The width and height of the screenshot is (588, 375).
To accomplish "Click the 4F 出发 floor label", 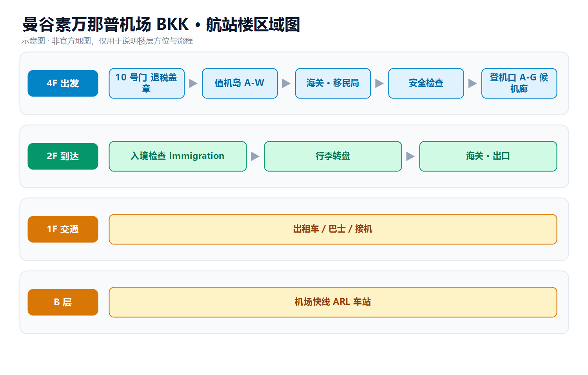I will pyautogui.click(x=63, y=83).
